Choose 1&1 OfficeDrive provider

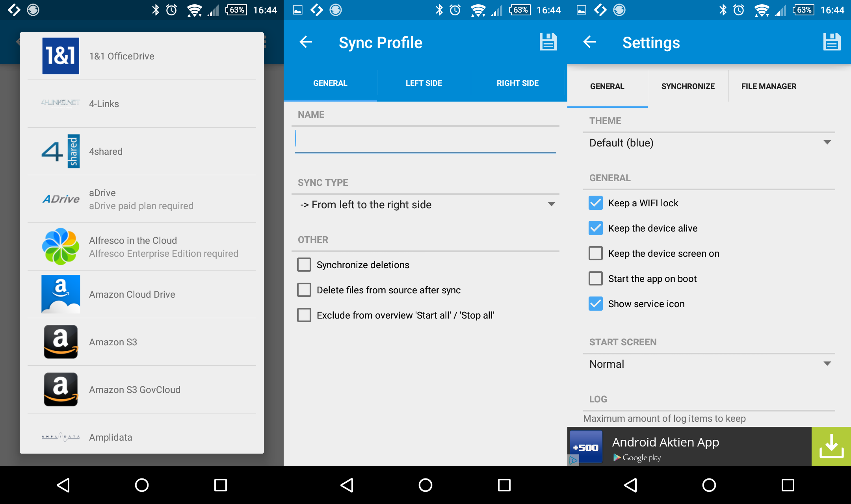[x=142, y=56]
